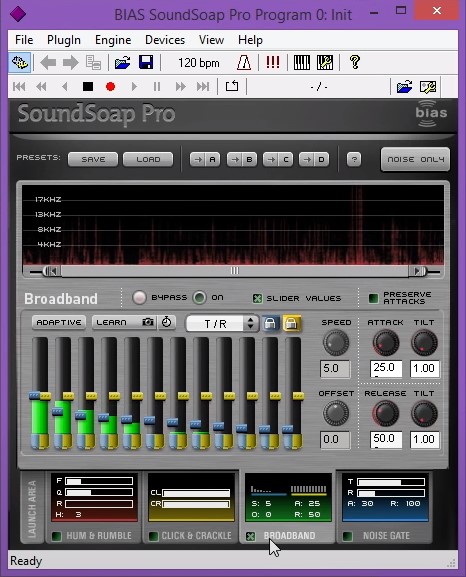
Task: Skip to end transport button
Action: coord(203,87)
